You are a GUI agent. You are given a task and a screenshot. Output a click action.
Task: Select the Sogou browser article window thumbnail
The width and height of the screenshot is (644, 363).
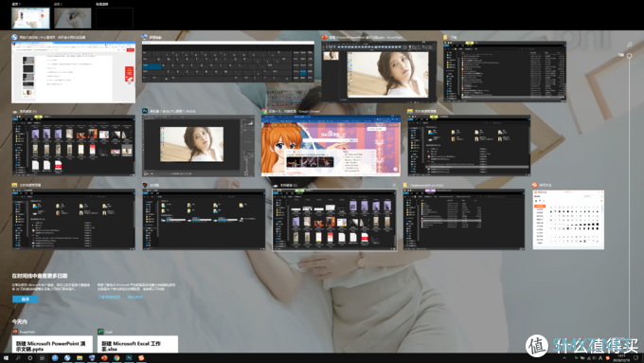[x=74, y=72]
